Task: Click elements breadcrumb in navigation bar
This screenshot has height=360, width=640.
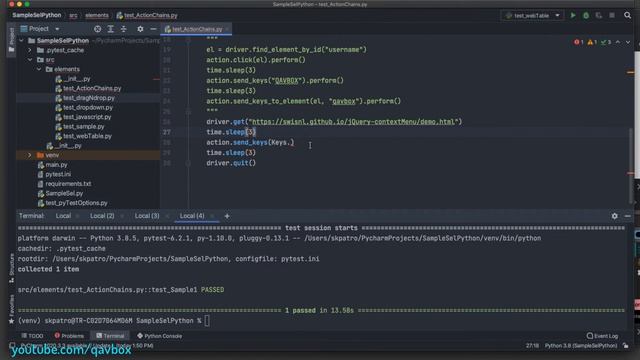Action: (97, 16)
